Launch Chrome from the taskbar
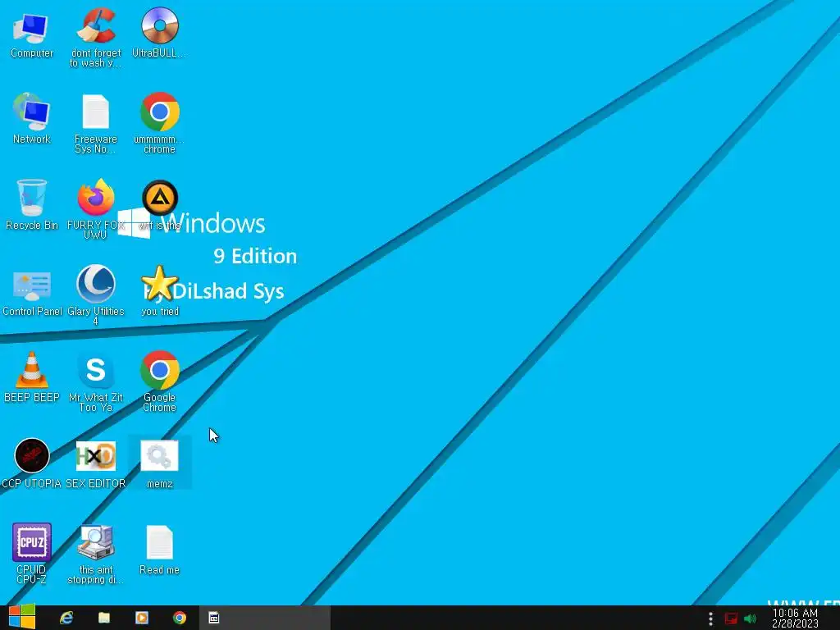This screenshot has width=840, height=630. click(180, 618)
